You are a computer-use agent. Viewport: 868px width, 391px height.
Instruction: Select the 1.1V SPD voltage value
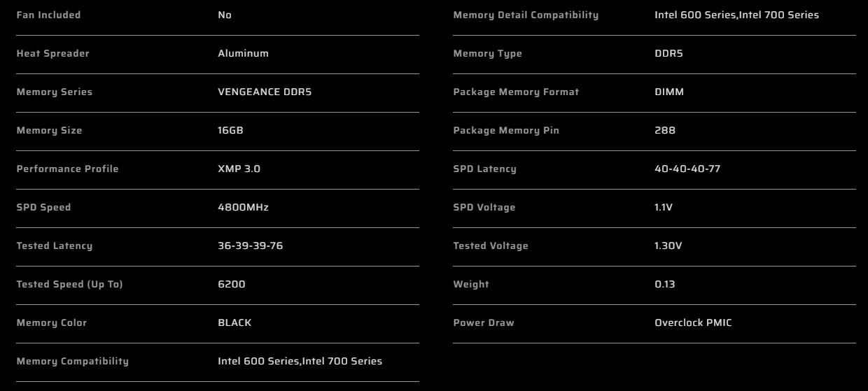(664, 207)
